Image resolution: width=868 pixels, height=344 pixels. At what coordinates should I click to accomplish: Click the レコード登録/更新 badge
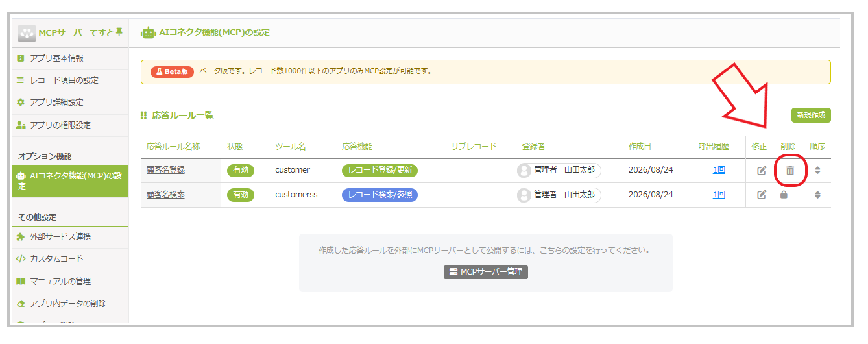(380, 170)
